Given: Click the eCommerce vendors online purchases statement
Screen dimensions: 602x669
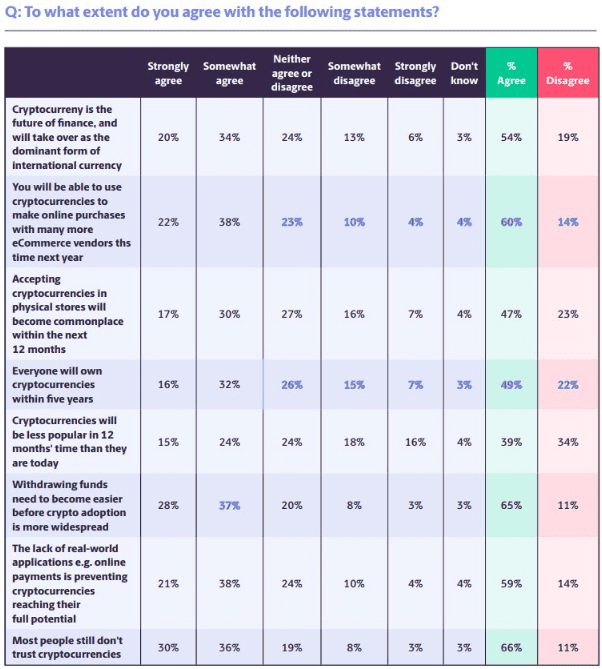Looking at the screenshot, I should pos(70,221).
